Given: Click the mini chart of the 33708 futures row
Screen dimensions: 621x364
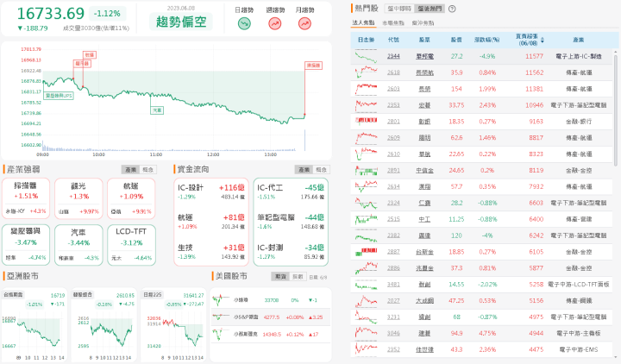Looking at the screenshot, I should [x=221, y=300].
